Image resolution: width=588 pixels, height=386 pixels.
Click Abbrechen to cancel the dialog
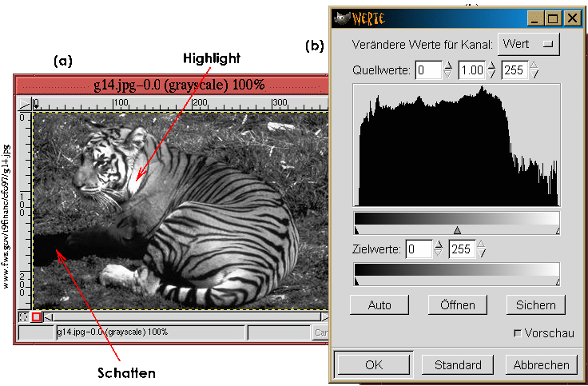[541, 364]
